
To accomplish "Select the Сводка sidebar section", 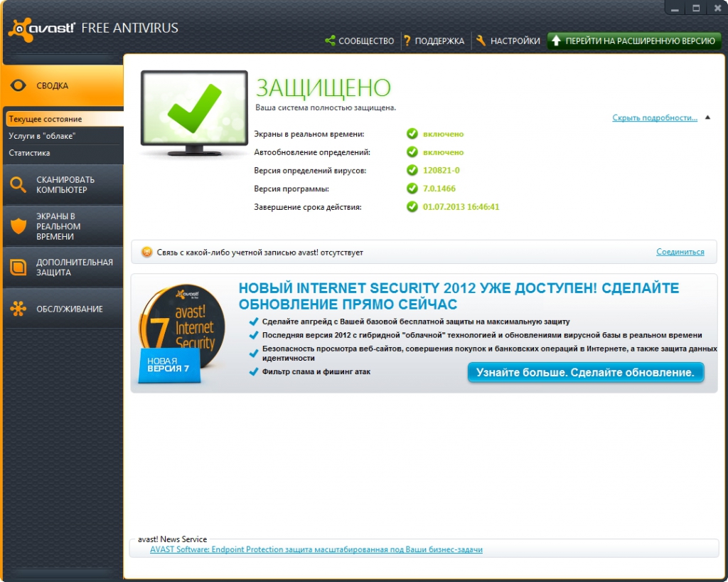I will tap(63, 85).
